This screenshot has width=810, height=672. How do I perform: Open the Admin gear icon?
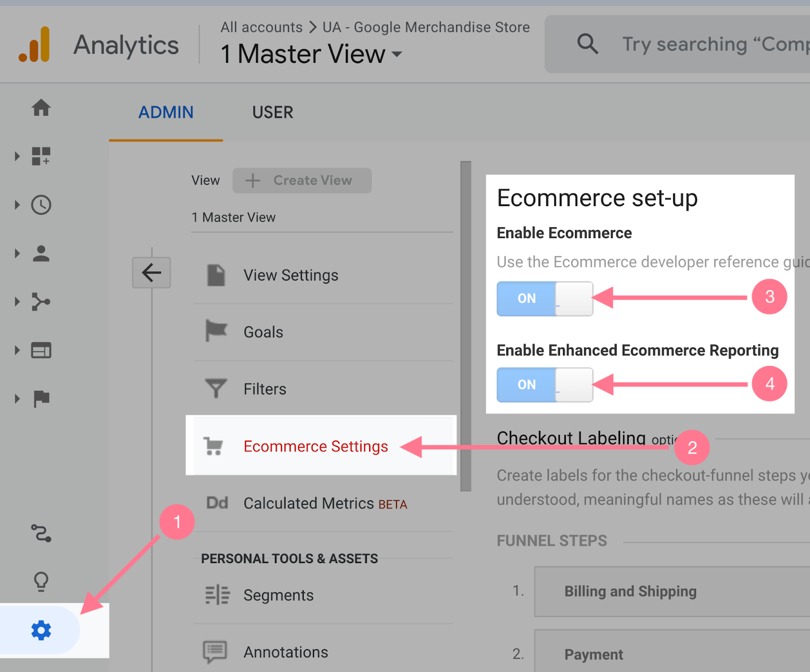pos(41,630)
